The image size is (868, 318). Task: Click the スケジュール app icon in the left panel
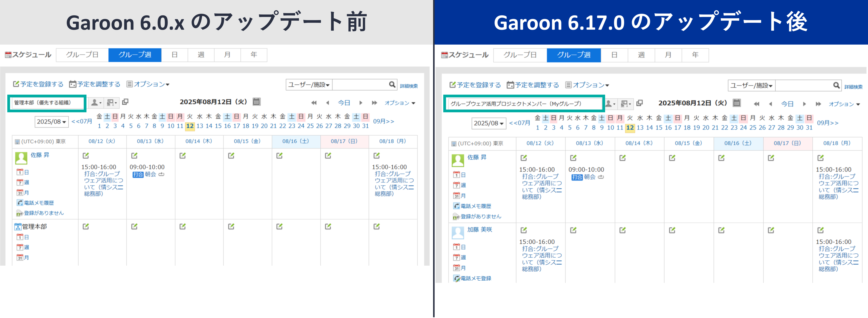(8, 55)
